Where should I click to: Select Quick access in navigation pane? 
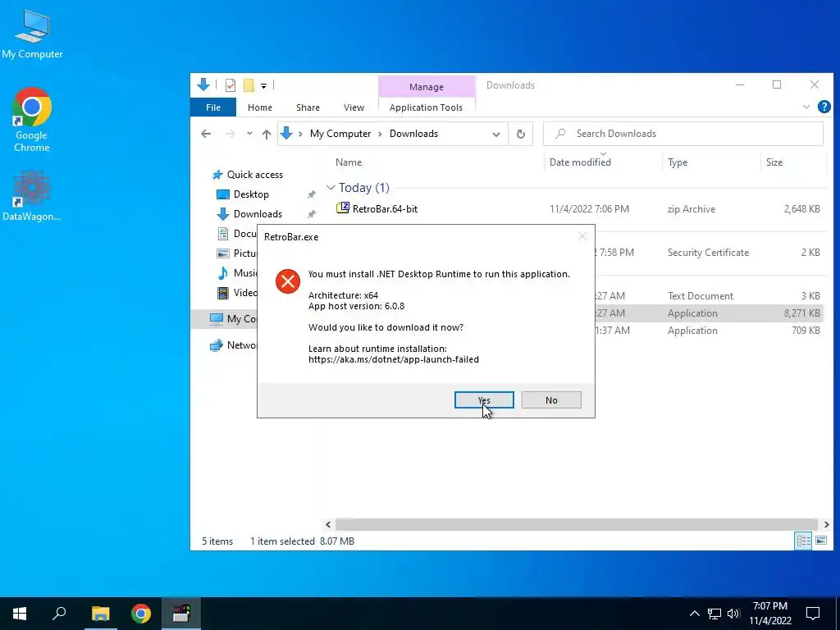(254, 175)
